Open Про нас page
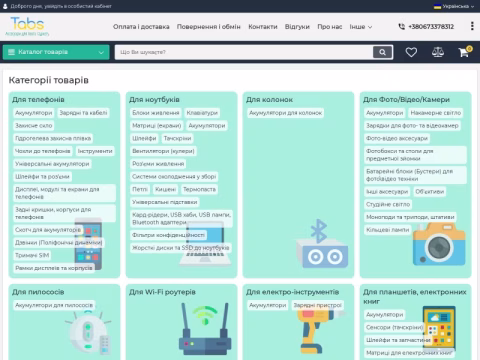 click(x=329, y=27)
